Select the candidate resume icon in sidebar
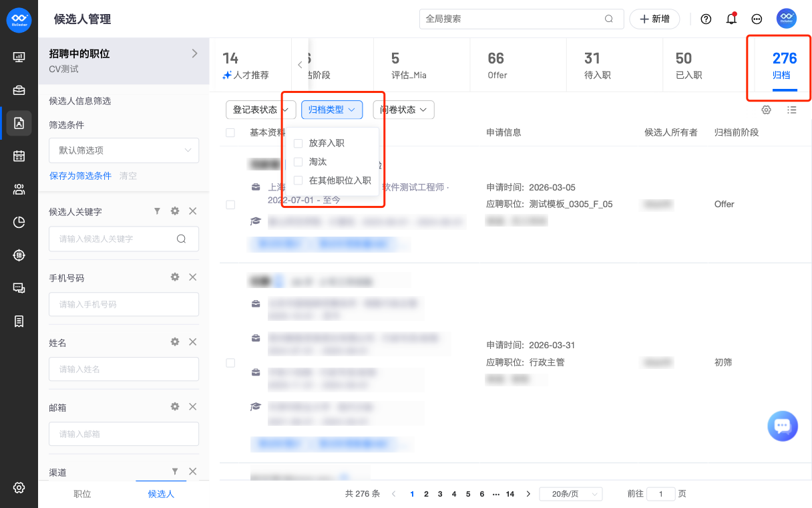 (x=19, y=123)
